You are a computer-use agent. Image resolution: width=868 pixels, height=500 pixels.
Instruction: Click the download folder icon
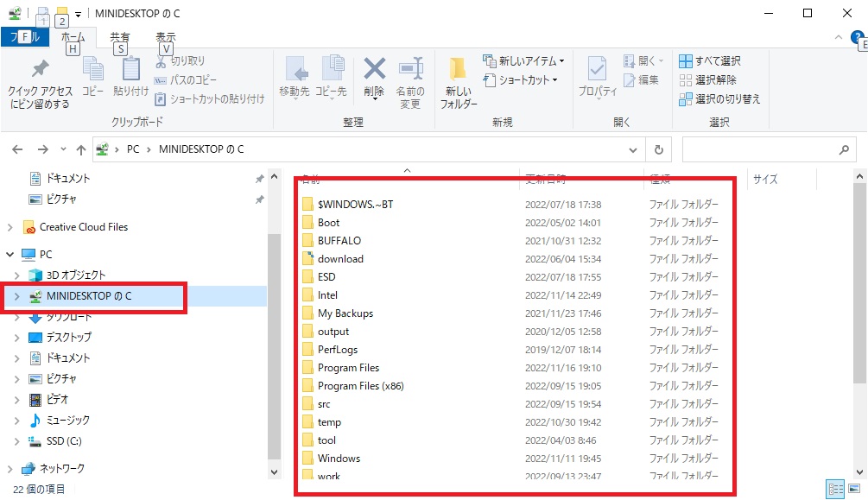coord(307,258)
